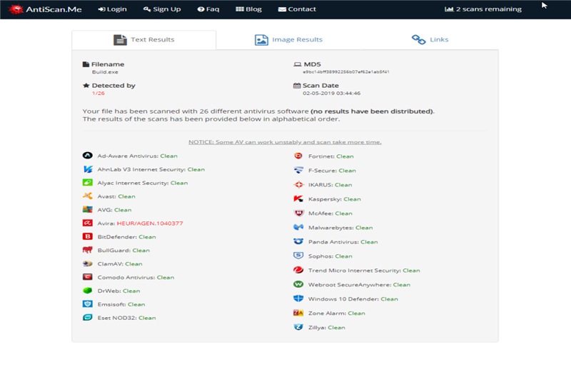Click the 1/26 detection count
The width and height of the screenshot is (571, 392).
tap(98, 94)
